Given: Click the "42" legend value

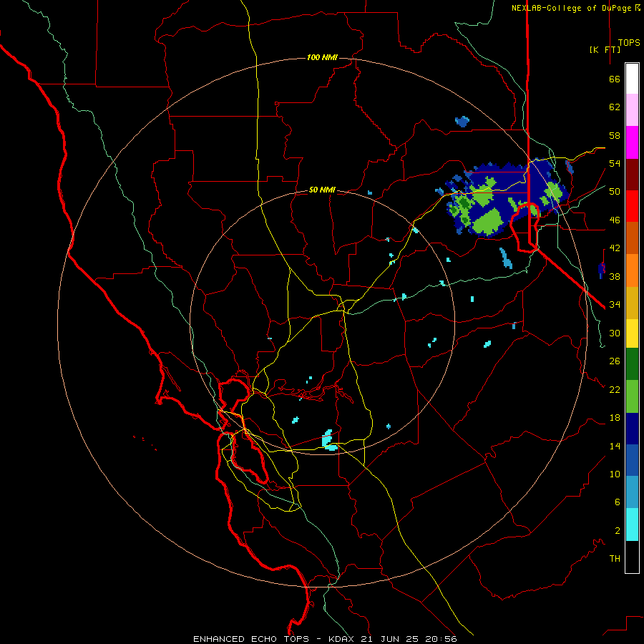Looking at the screenshot, I should (x=615, y=248).
